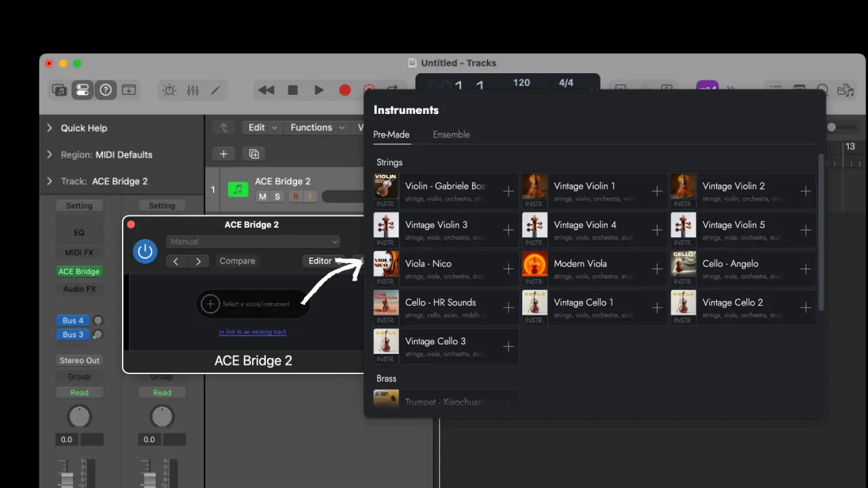The height and width of the screenshot is (488, 868).
Task: Follow the 'or link to an existing track' link
Action: click(252, 332)
